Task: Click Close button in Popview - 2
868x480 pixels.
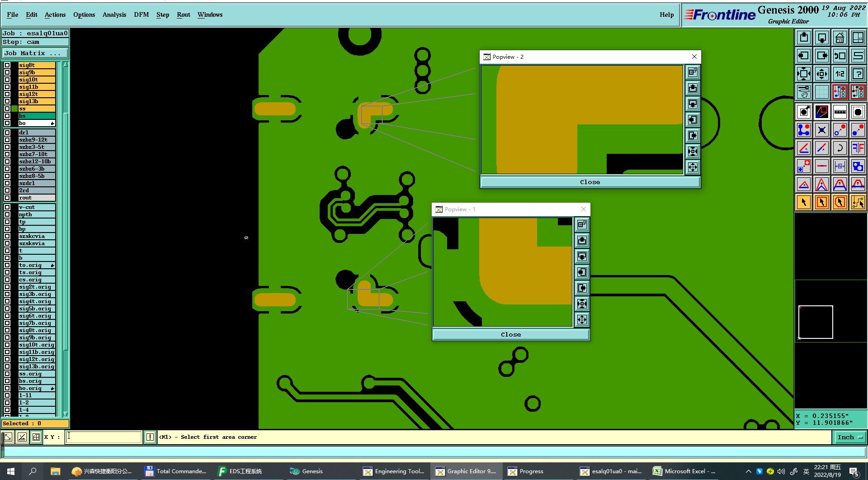Action: click(x=590, y=182)
